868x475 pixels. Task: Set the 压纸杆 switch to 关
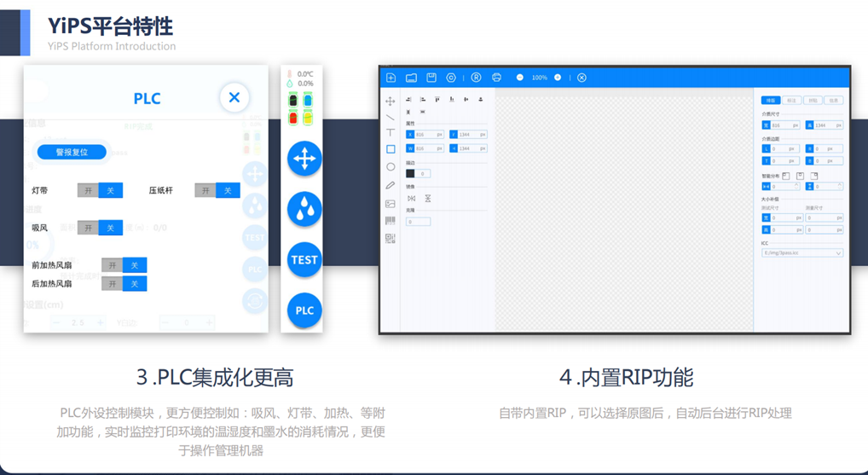228,191
